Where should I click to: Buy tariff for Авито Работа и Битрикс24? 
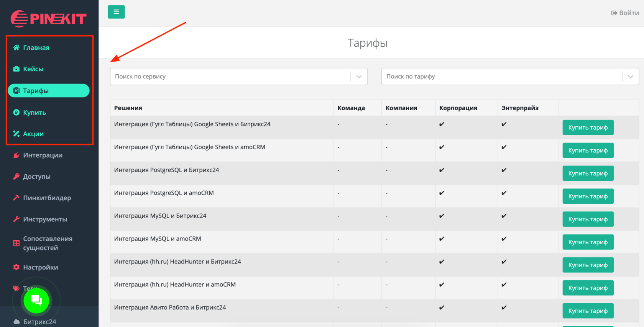588,311
